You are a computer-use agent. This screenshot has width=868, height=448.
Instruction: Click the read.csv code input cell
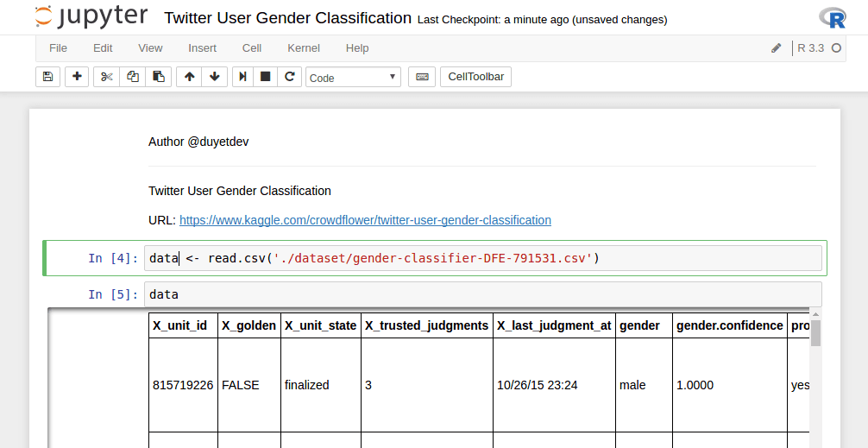[x=483, y=258]
